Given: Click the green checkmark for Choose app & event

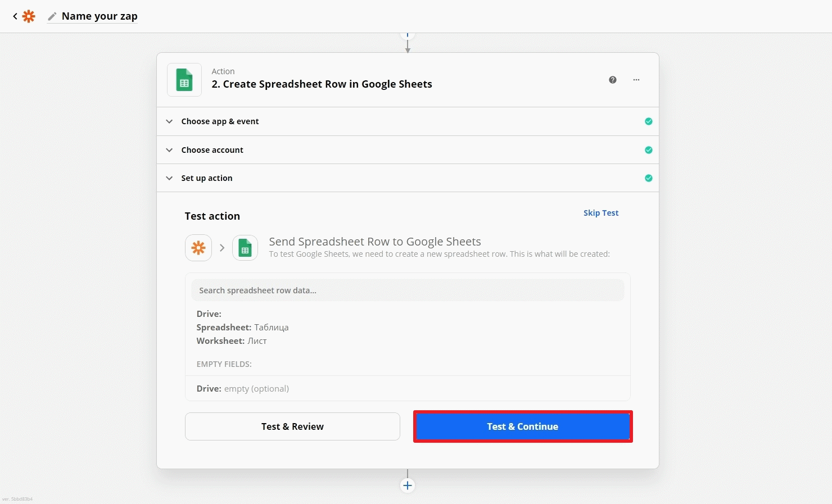Looking at the screenshot, I should (x=649, y=121).
